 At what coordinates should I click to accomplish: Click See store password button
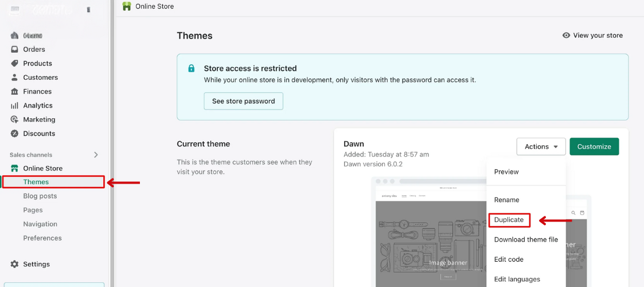point(244,101)
